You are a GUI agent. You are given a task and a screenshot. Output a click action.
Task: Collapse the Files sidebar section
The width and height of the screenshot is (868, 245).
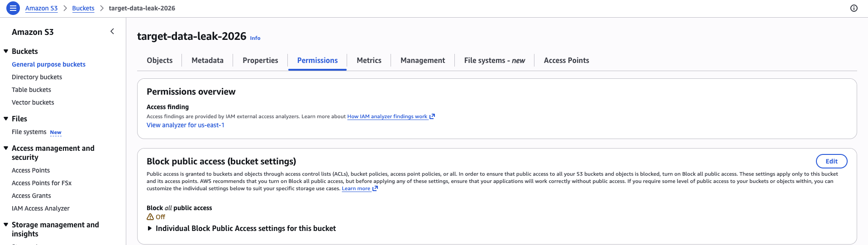pyautogui.click(x=6, y=119)
